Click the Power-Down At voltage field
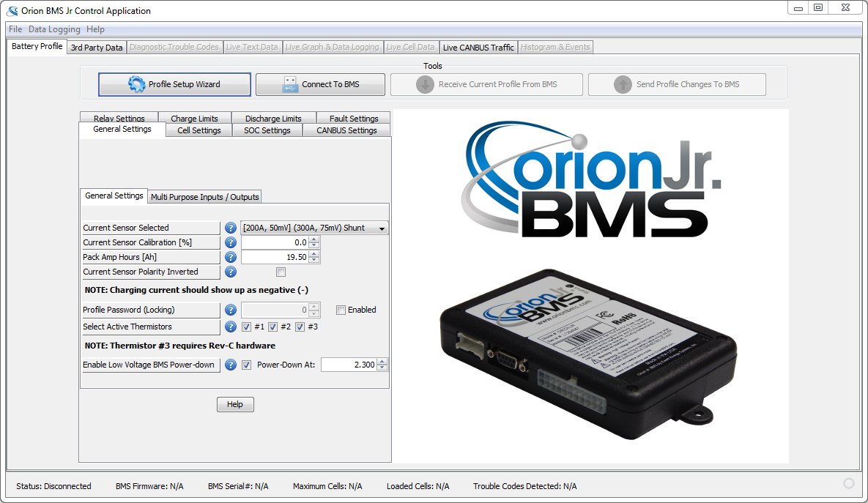 [349, 365]
